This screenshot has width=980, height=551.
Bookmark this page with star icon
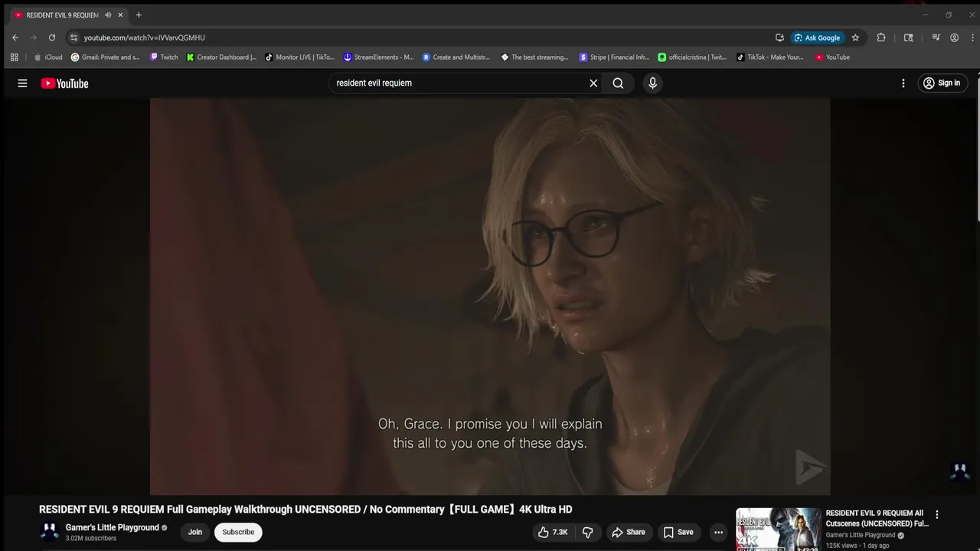855,37
